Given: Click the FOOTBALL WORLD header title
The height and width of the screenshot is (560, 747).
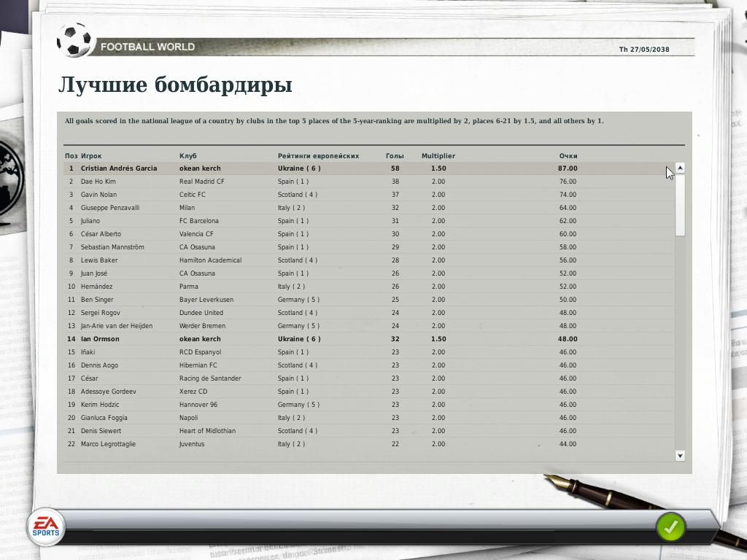Looking at the screenshot, I should tap(147, 47).
